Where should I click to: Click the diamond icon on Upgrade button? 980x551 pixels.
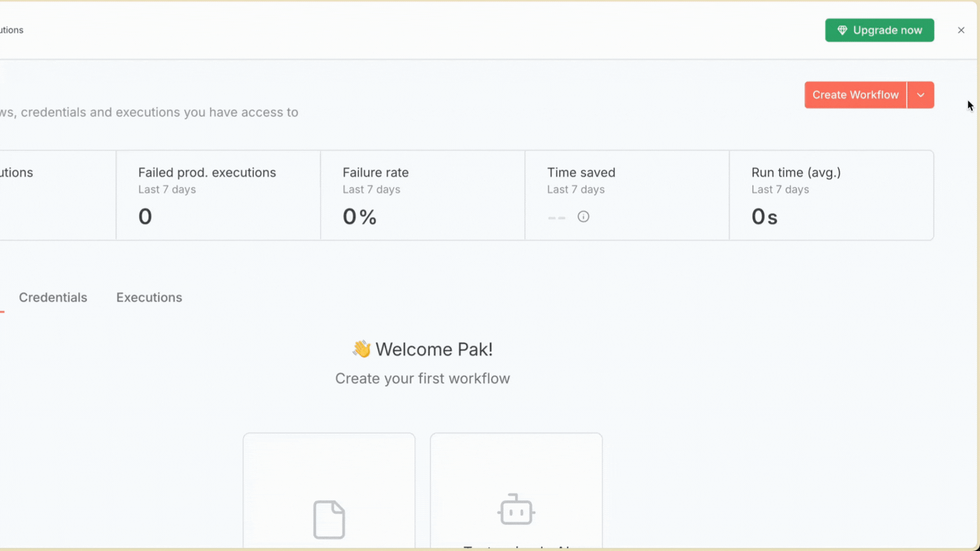click(842, 31)
